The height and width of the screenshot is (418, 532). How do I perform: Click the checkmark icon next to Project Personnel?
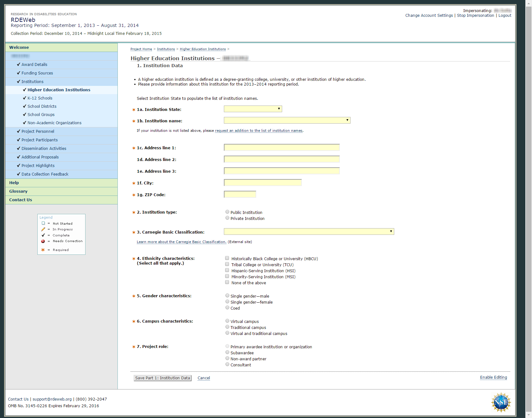pos(18,131)
